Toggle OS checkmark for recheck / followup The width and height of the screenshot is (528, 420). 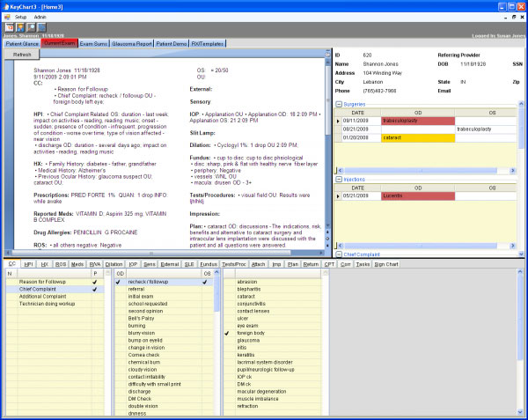(x=205, y=282)
